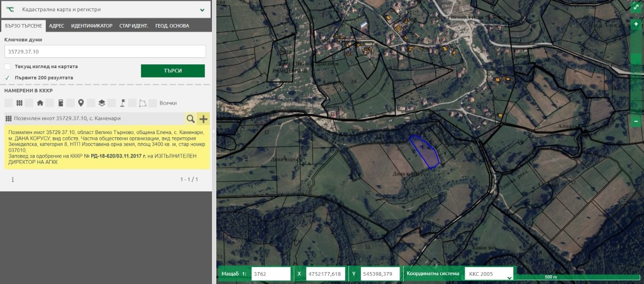The height and width of the screenshot is (284, 644).
Task: Zoom in the map with the plus button
Action: click(636, 23)
